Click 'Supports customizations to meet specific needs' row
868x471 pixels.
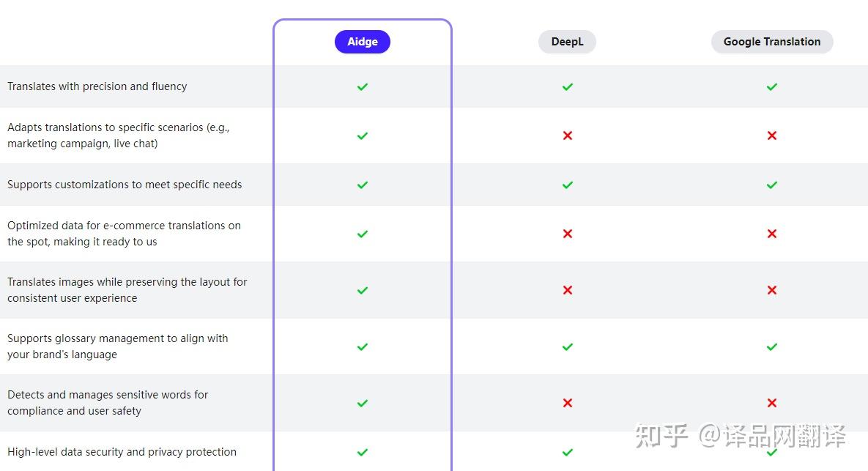click(125, 185)
